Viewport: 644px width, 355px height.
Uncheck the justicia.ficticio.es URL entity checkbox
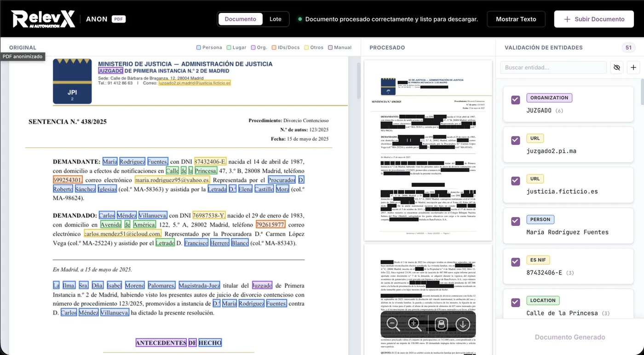pos(516,181)
